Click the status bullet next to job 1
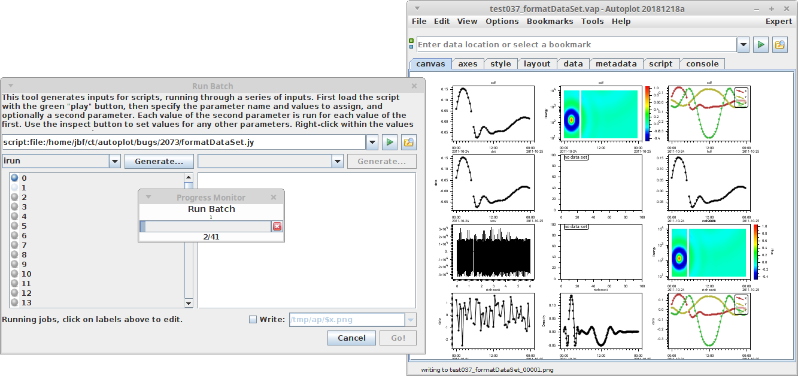Viewport: 798px width, 376px height. 15,188
